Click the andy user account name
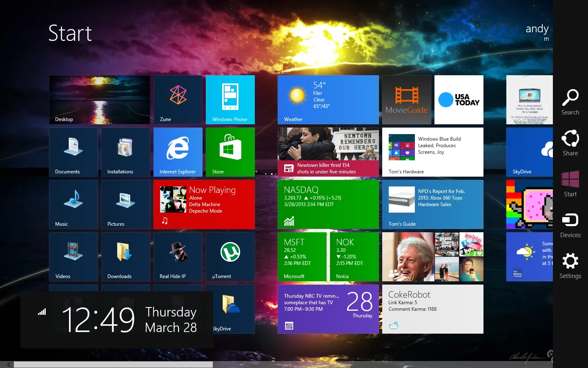The width and height of the screenshot is (588, 368). (x=537, y=29)
